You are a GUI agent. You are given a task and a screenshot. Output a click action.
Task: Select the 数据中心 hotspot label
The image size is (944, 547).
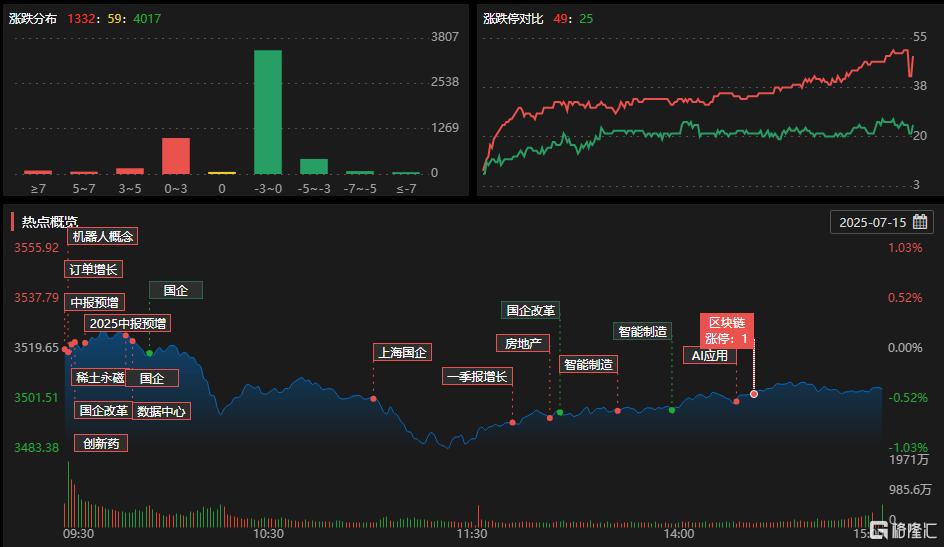coord(160,411)
